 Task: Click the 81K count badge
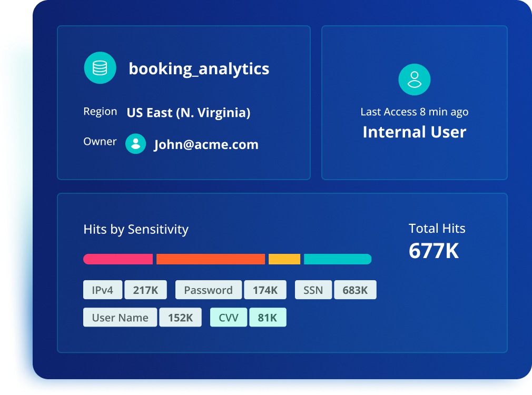click(x=268, y=317)
